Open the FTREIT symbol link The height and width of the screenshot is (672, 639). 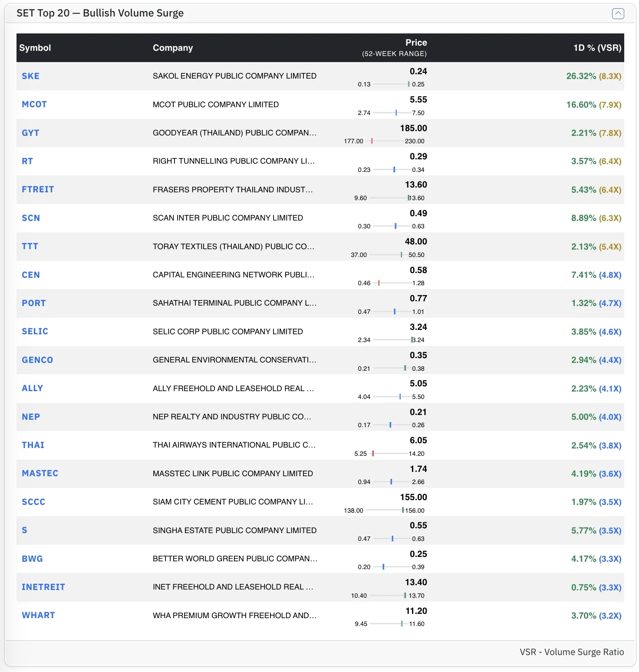click(x=38, y=190)
